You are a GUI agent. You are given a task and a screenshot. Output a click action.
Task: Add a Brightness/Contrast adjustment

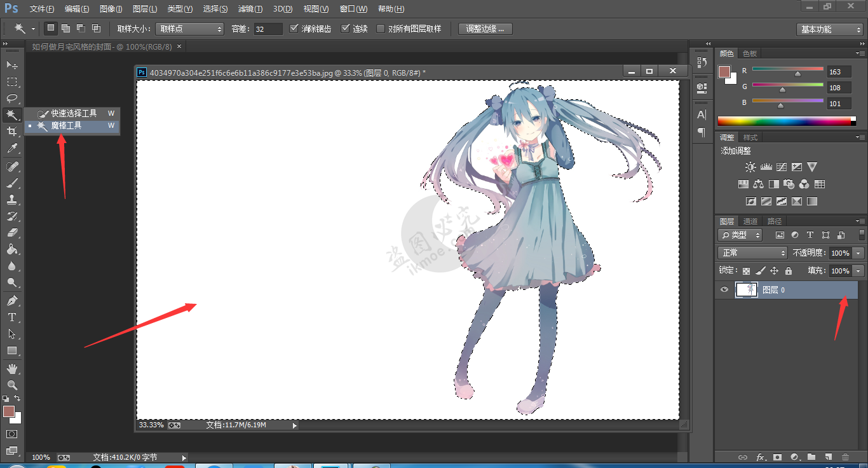tap(750, 167)
